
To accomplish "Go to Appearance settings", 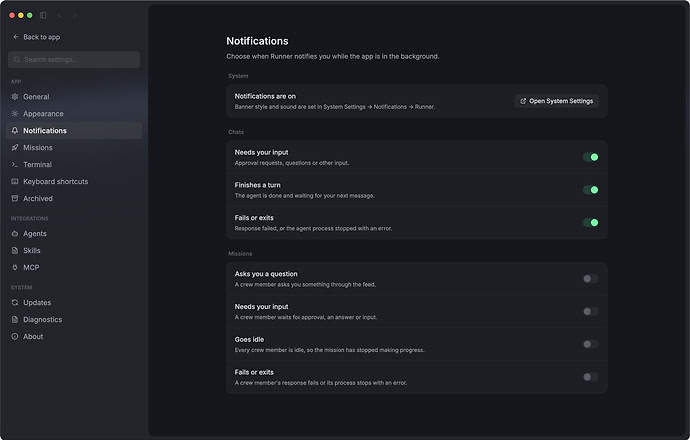I will 74,114.
